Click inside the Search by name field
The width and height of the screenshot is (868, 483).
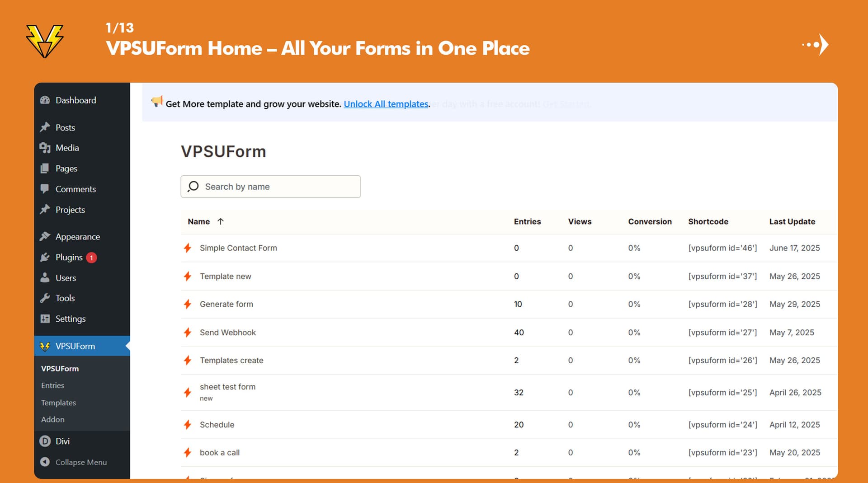271,186
